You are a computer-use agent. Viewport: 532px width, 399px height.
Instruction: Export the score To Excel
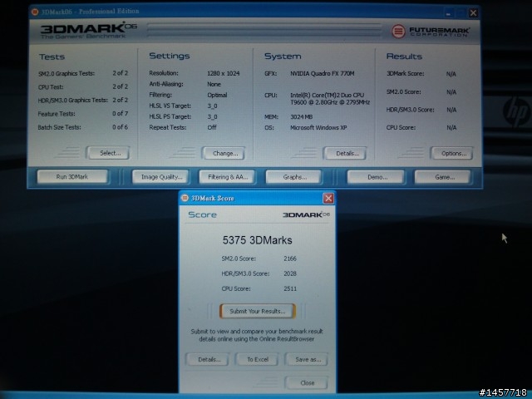coord(257,359)
